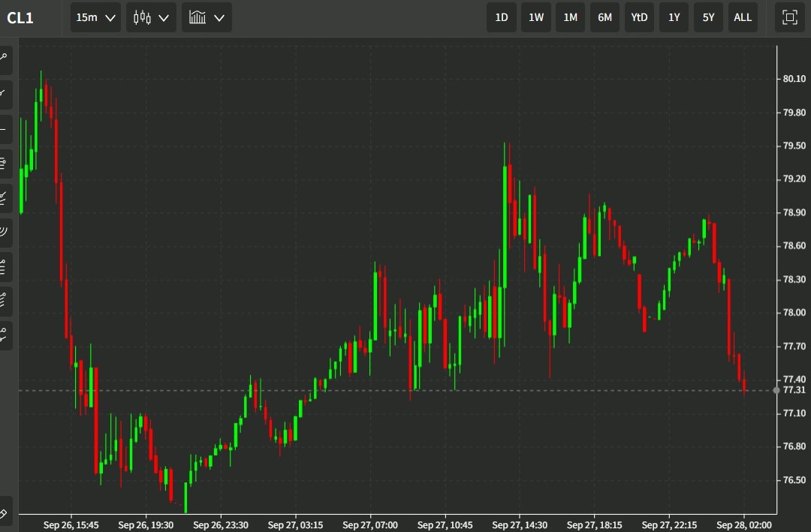Click the 80.10 price axis label

pos(794,79)
